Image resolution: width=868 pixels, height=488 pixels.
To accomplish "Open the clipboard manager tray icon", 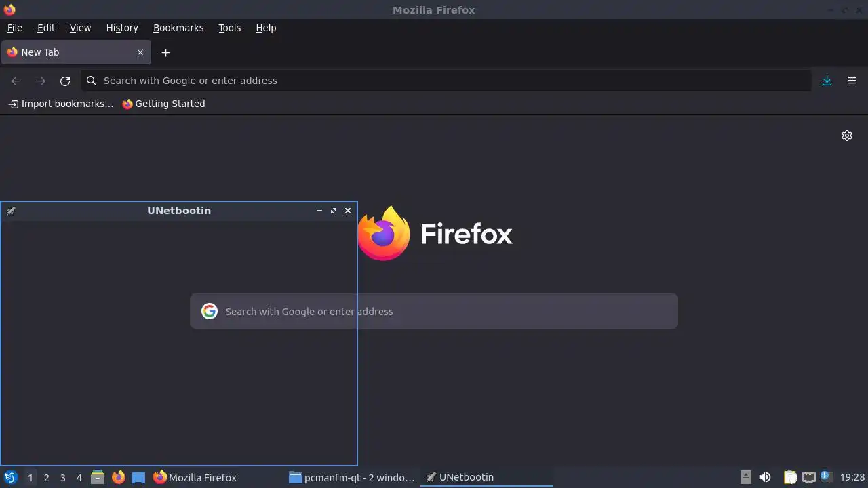I will pos(790,477).
